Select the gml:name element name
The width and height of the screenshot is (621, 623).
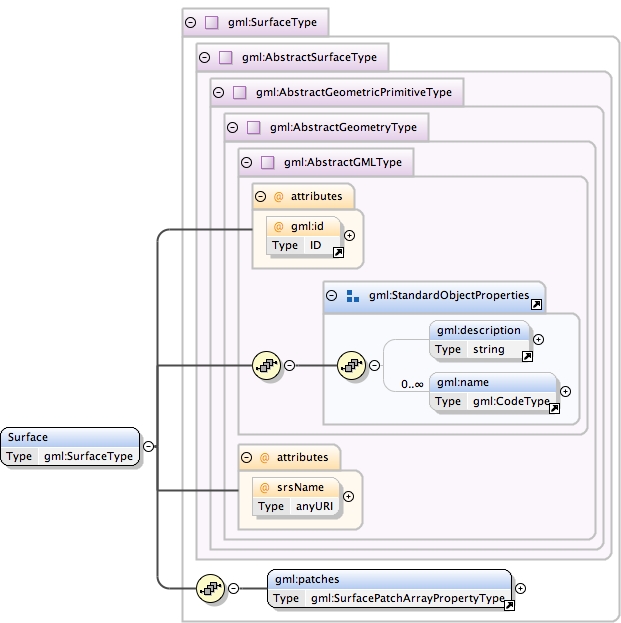463,382
